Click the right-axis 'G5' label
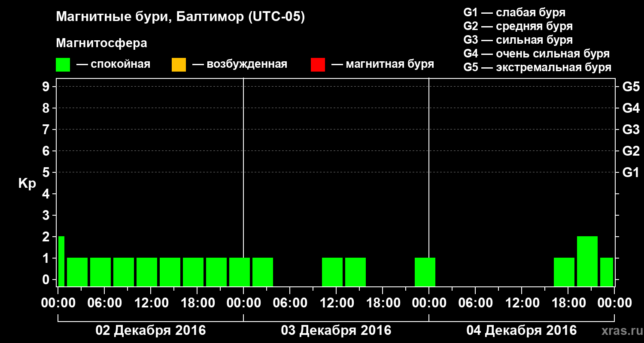This screenshot has width=644, height=343. point(631,87)
